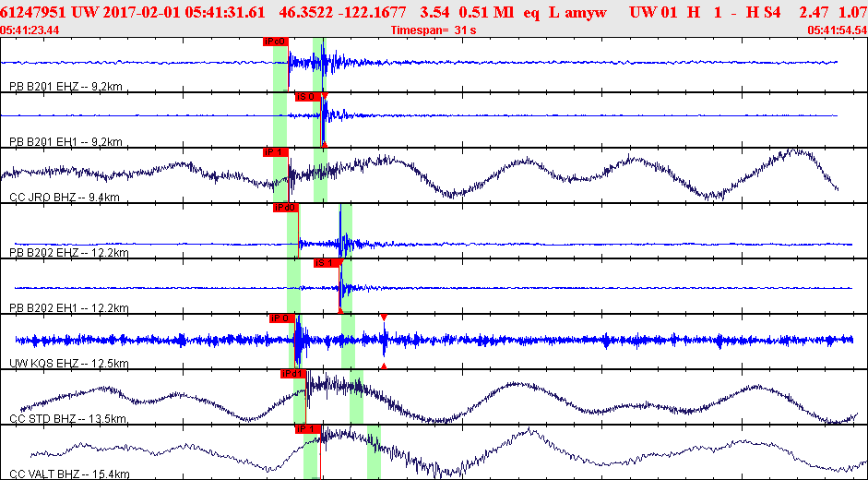Click the iPd1 pick flag on CC STD BHZ

click(x=293, y=374)
